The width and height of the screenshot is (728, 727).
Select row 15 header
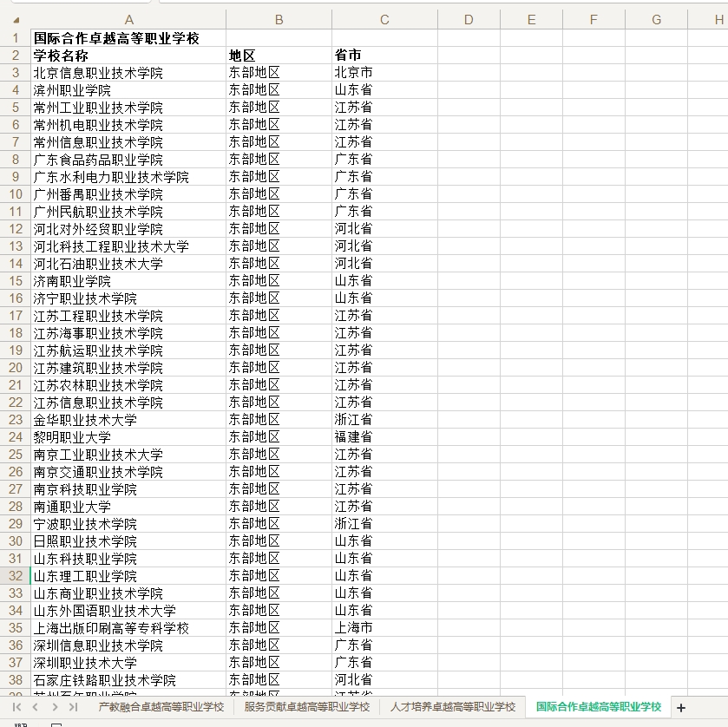click(14, 280)
